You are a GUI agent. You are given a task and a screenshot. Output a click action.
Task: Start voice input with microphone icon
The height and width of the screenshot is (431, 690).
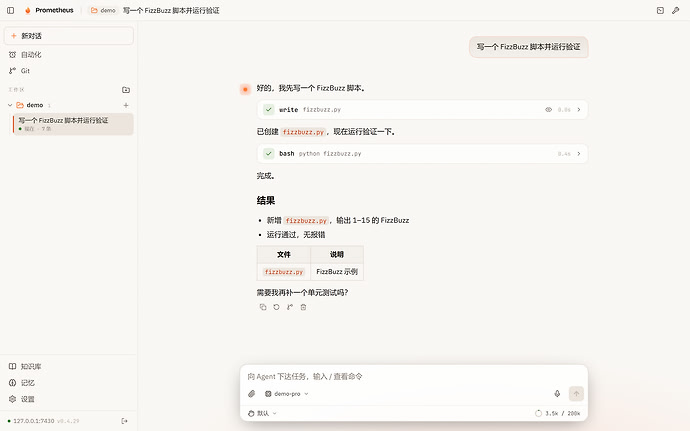557,394
